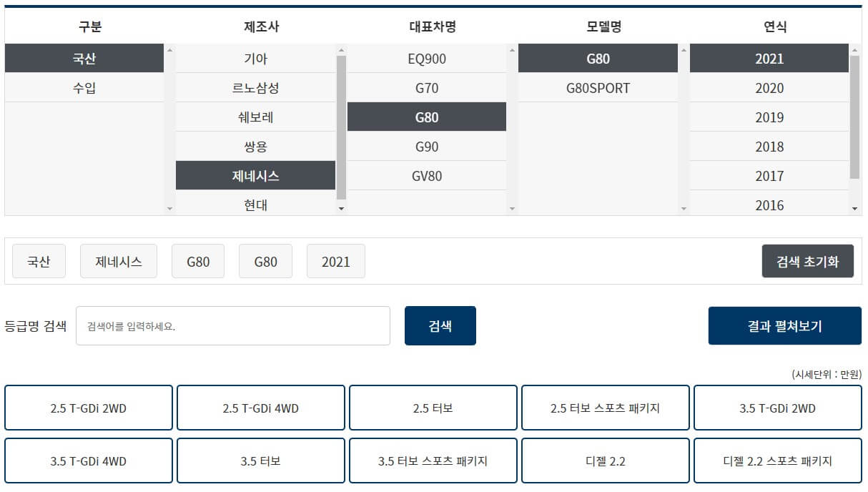
Task: Select highlighted G80 in 대표차명 list
Action: (x=427, y=117)
